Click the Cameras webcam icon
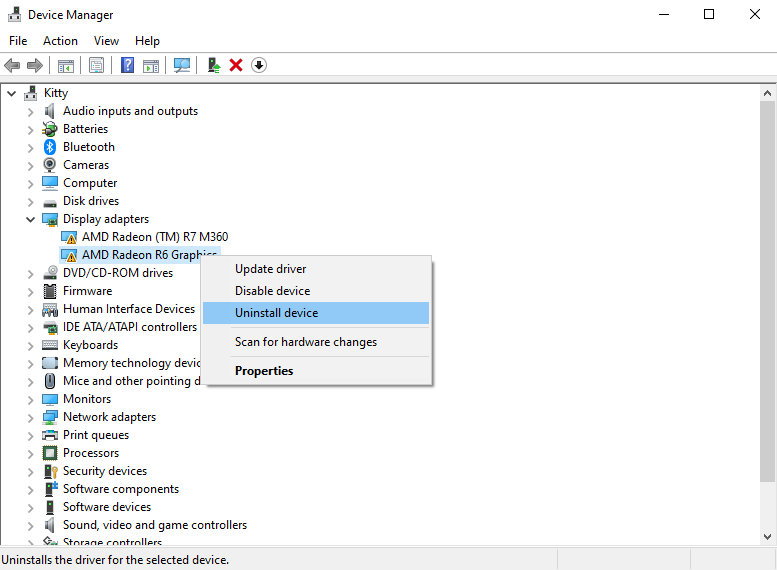This screenshot has width=777, height=570. 50,165
